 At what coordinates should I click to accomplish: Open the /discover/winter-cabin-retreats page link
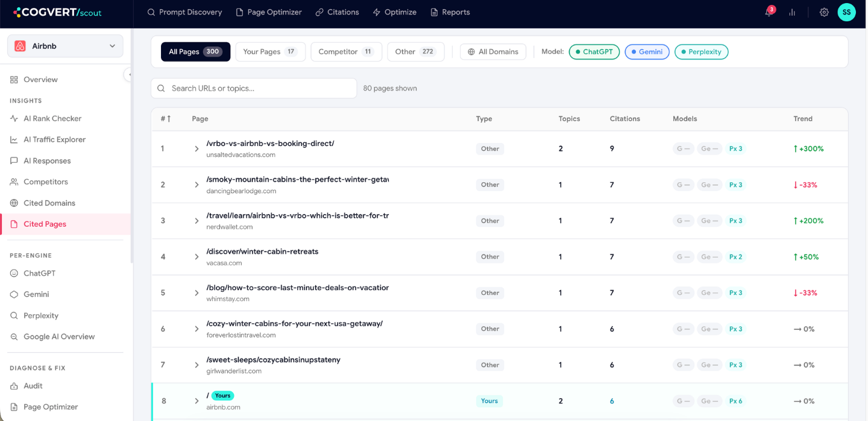tap(262, 252)
